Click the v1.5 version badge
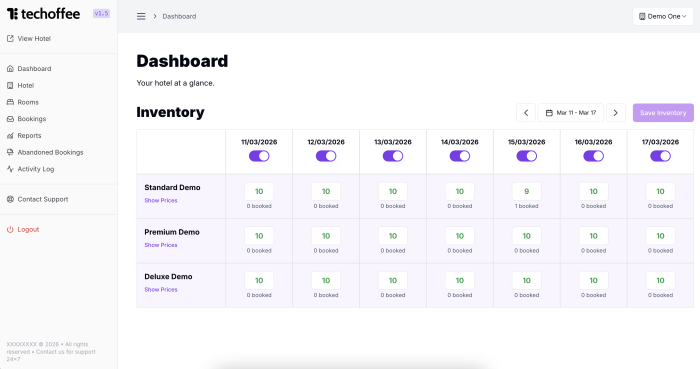The image size is (700, 369). (101, 13)
